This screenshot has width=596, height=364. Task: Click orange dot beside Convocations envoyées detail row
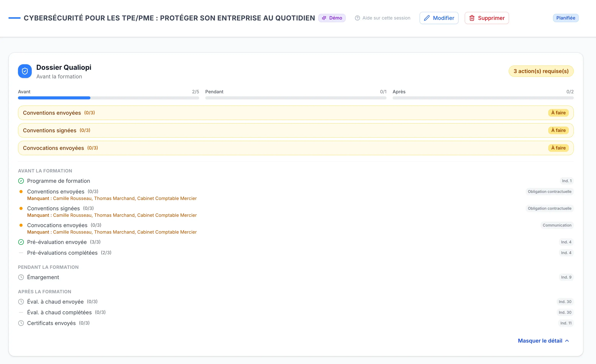point(21,225)
